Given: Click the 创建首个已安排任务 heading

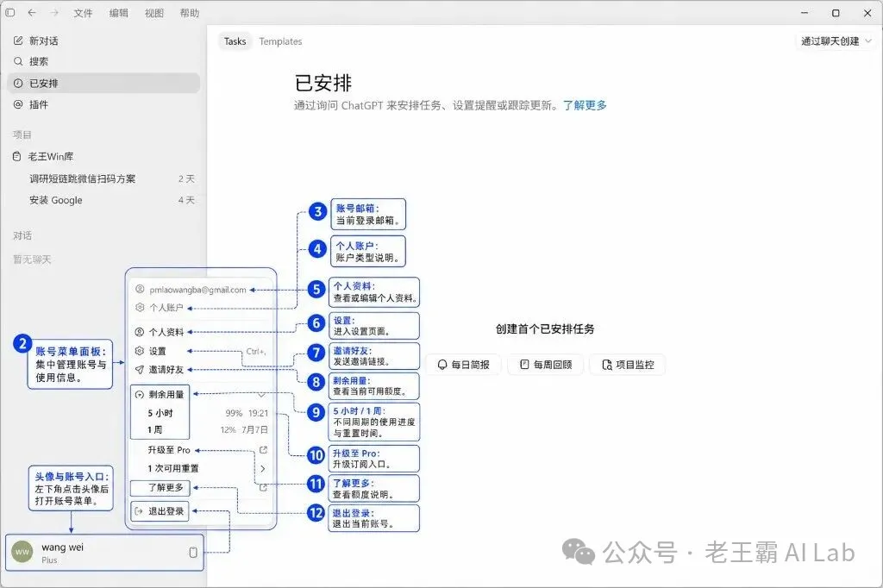Looking at the screenshot, I should 545,329.
